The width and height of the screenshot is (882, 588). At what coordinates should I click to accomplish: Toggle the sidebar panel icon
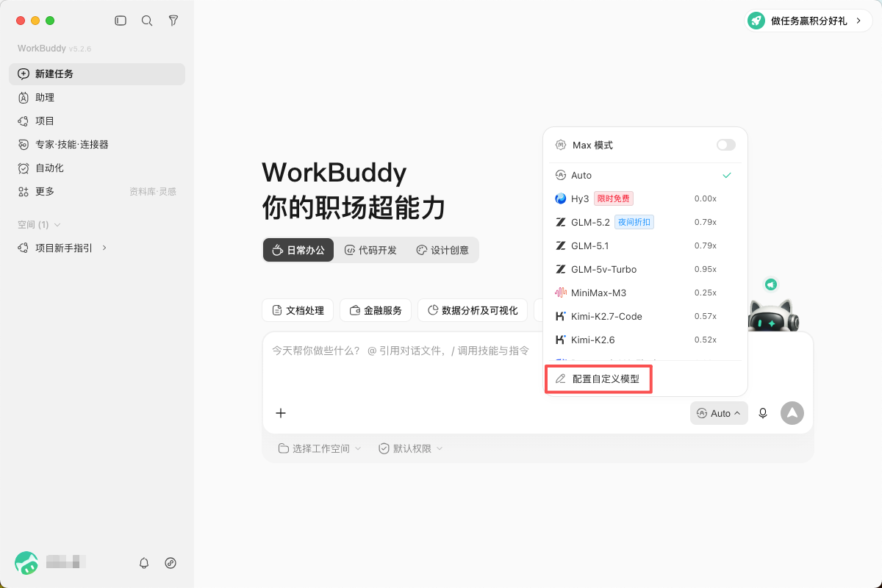121,21
